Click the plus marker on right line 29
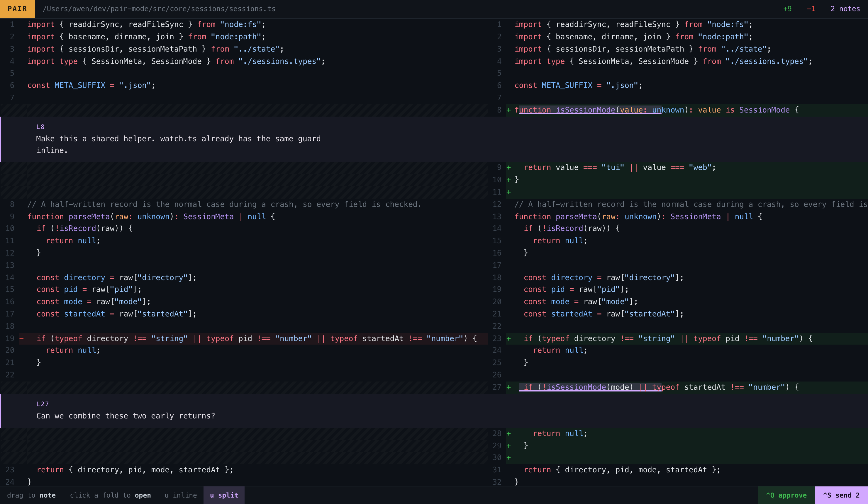 click(x=509, y=446)
